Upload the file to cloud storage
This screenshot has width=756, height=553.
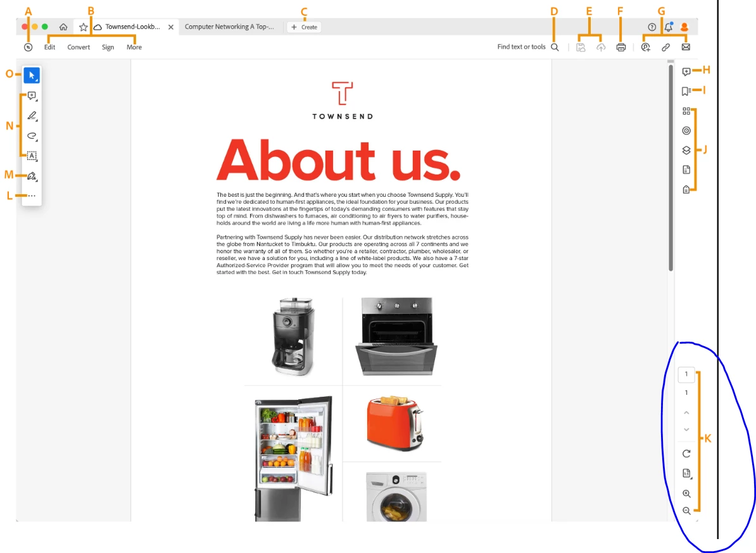click(601, 47)
